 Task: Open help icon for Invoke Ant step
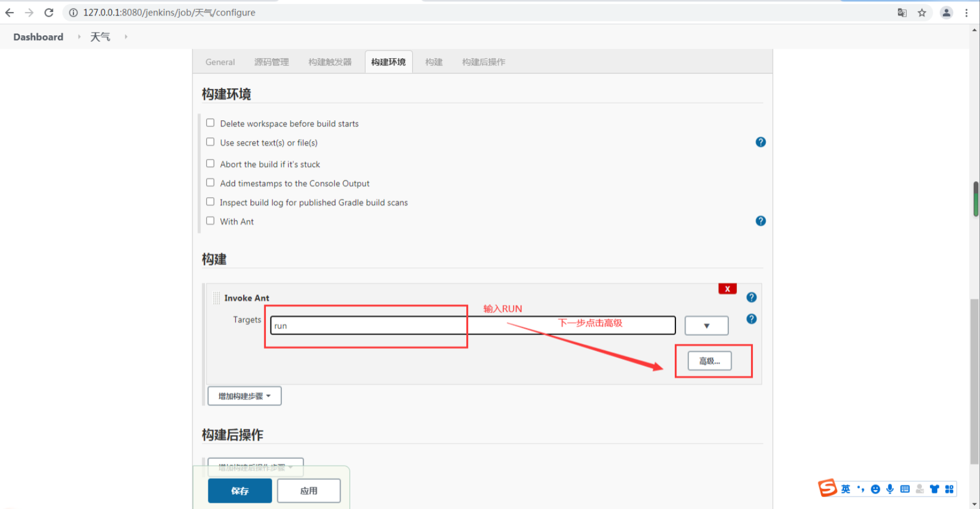pos(752,297)
